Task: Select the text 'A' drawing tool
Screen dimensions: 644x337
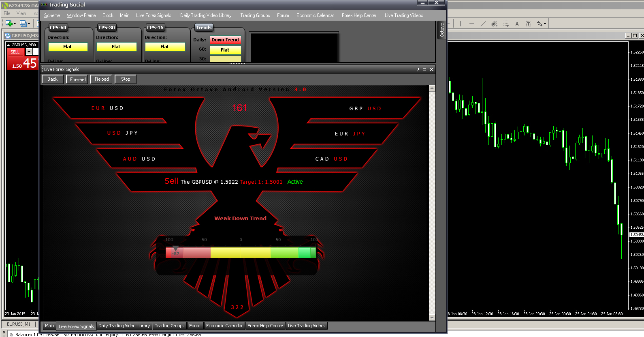Action: pyautogui.click(x=517, y=24)
